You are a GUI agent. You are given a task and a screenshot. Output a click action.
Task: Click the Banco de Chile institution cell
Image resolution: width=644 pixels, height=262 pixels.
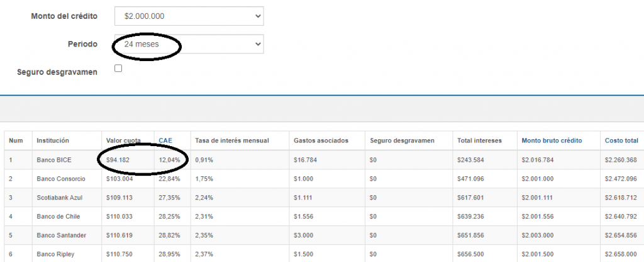[59, 217]
